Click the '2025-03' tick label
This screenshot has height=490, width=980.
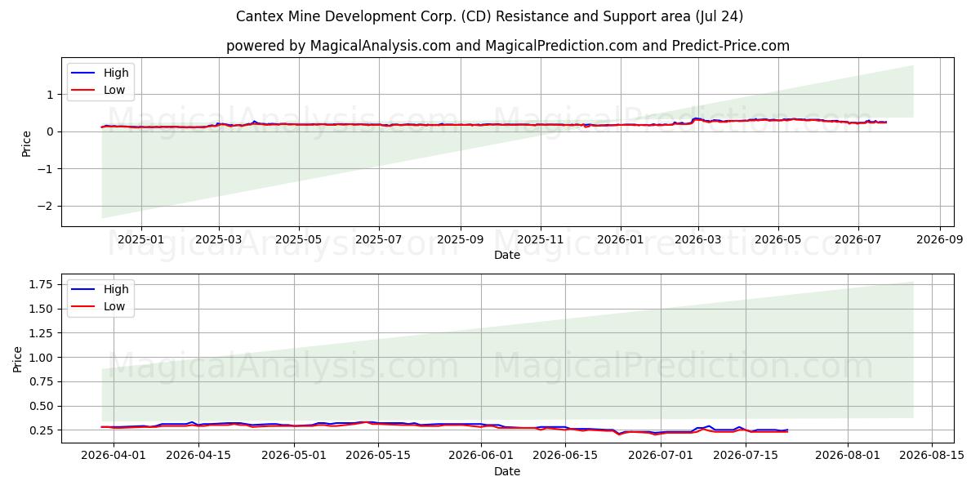pos(219,239)
